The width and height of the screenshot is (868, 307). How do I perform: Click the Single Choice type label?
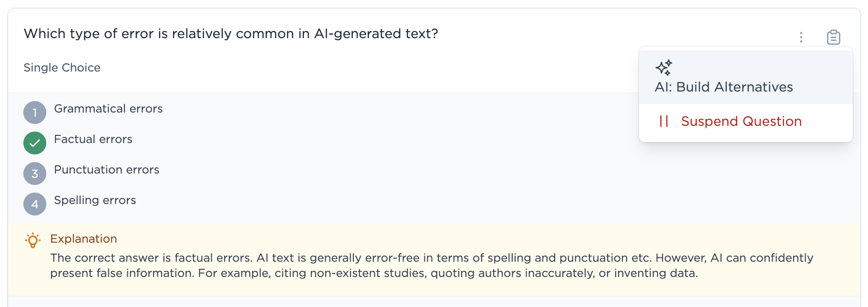click(62, 68)
